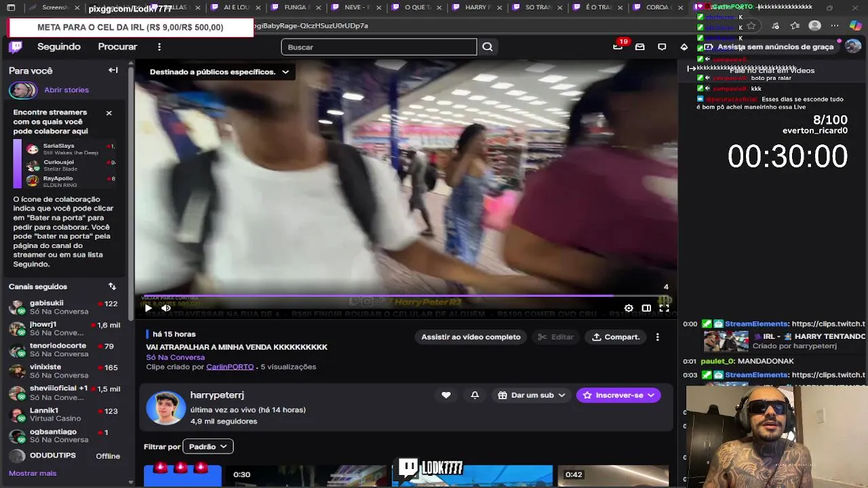Open the browser favorites list icon

795,26
